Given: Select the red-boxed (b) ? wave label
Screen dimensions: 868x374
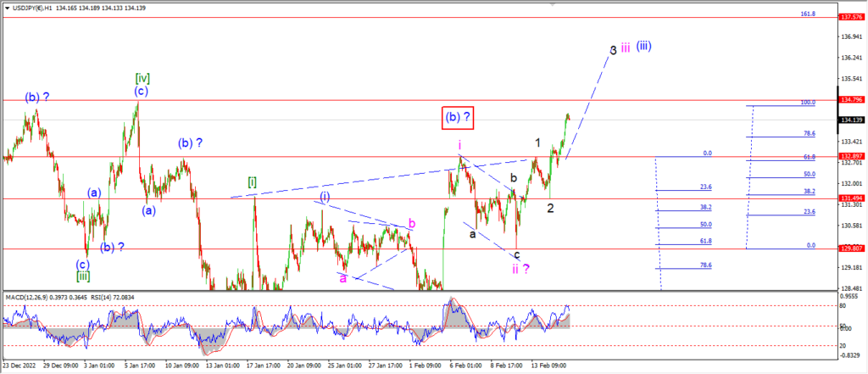Looking at the screenshot, I should 459,118.
